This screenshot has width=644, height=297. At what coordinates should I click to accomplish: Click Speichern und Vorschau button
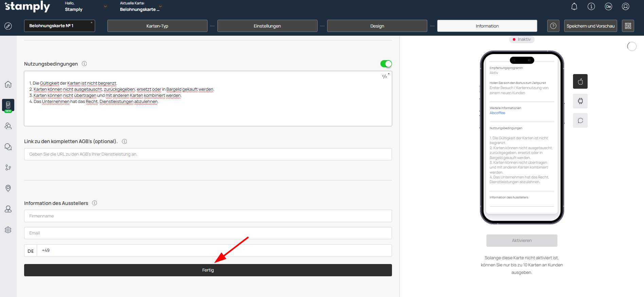pyautogui.click(x=590, y=26)
